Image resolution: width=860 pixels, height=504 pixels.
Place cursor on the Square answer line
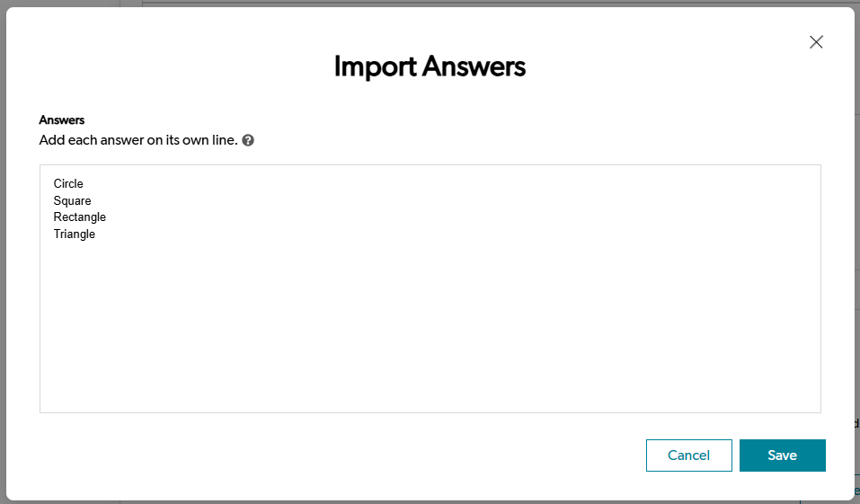(72, 201)
